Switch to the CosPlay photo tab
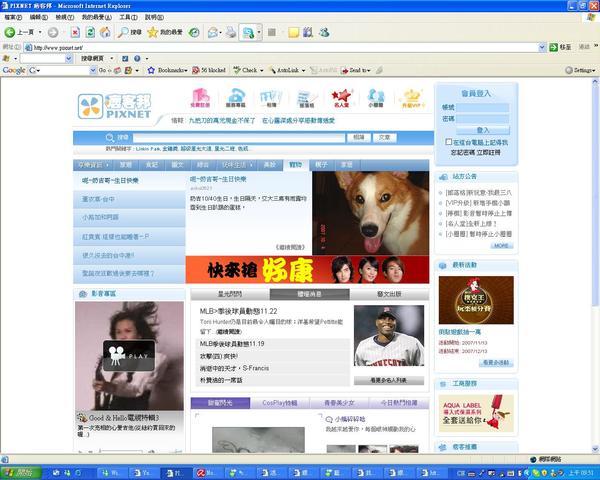Screen dimensions: 600x480 280,403
